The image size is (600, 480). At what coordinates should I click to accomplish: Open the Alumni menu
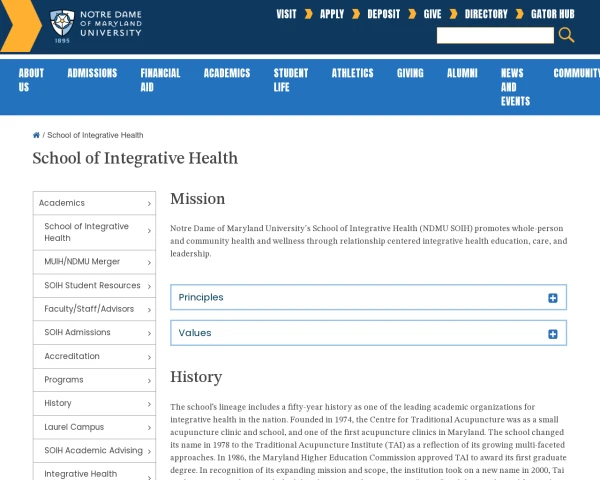click(462, 73)
